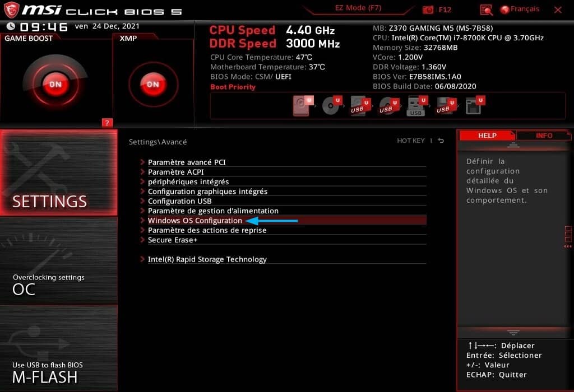Click the DDR Voltage "1.360V" value
574x392 pixels.
(x=434, y=67)
